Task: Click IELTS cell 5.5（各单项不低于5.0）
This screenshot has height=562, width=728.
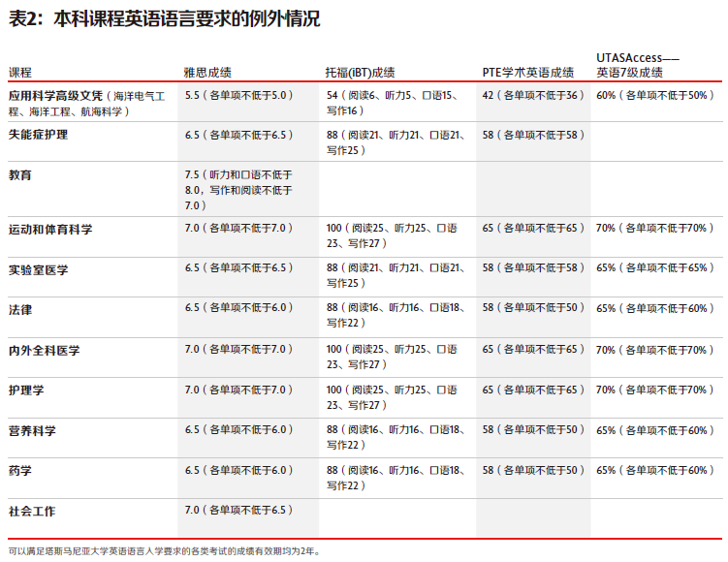Action: tap(238, 95)
